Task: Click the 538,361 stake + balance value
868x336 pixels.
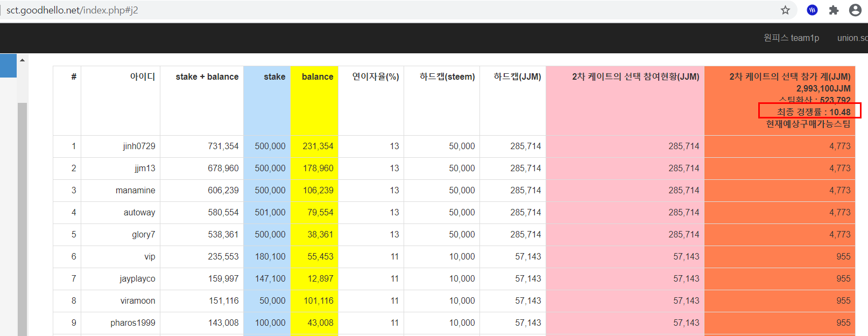Action: coord(223,234)
